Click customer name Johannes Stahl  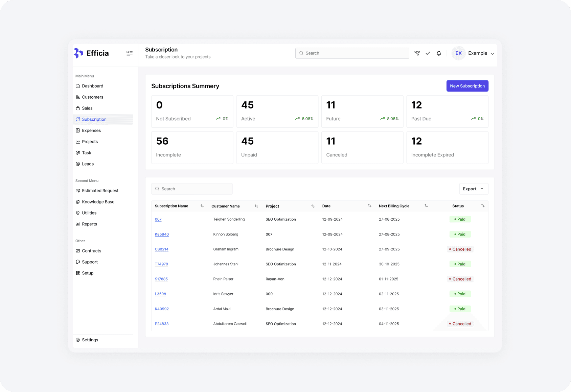point(226,264)
